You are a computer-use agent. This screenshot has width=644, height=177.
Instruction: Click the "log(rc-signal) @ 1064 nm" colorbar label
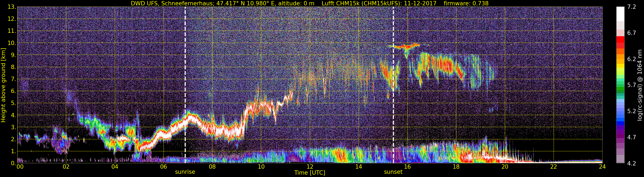coord(640,85)
